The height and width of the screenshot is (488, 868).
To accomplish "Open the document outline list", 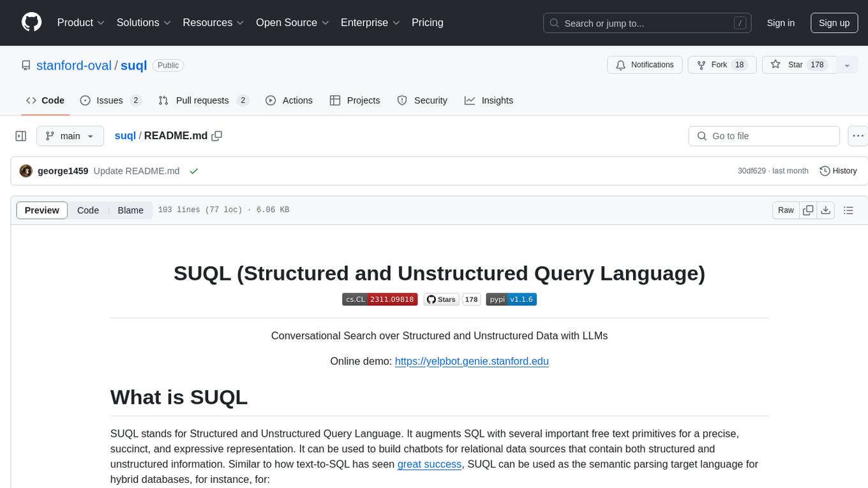I will (848, 210).
